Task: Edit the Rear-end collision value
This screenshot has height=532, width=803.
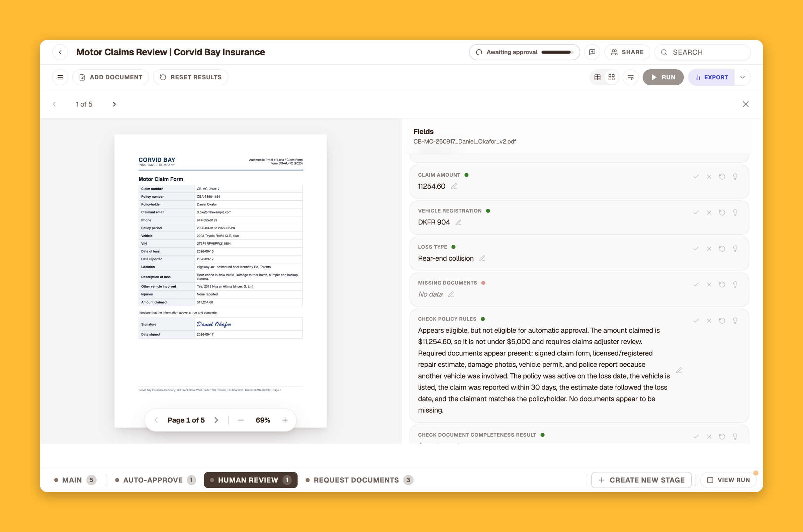Action: pos(482,258)
